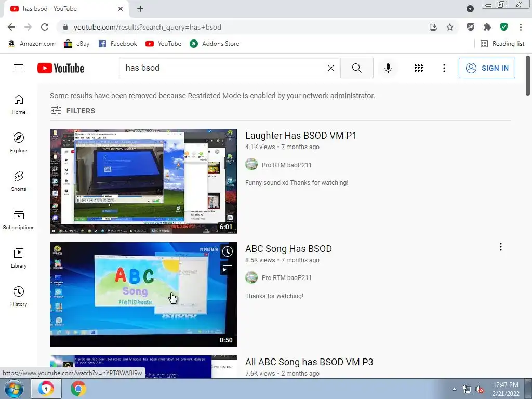
Task: Open the Chrome profile dropdown arrow
Action: pyautogui.click(x=470, y=9)
